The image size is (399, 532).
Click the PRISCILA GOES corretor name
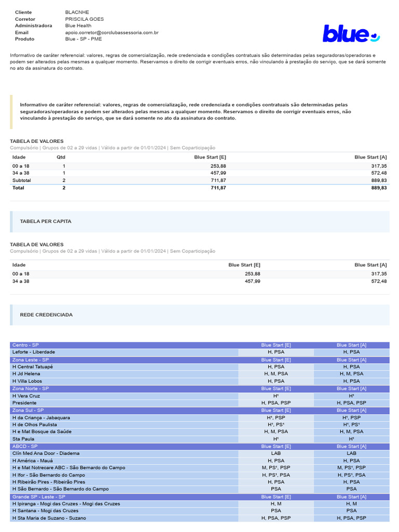[x=85, y=19]
